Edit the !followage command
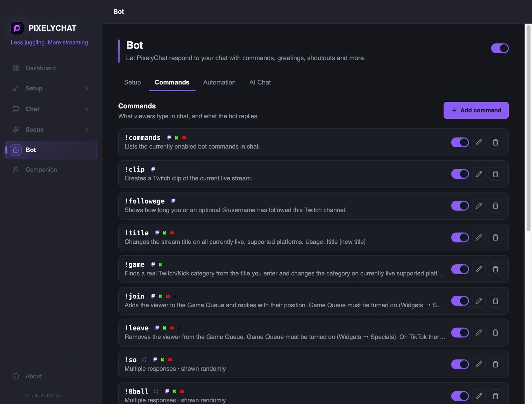Screen dimensions: 532x404 point(479,206)
